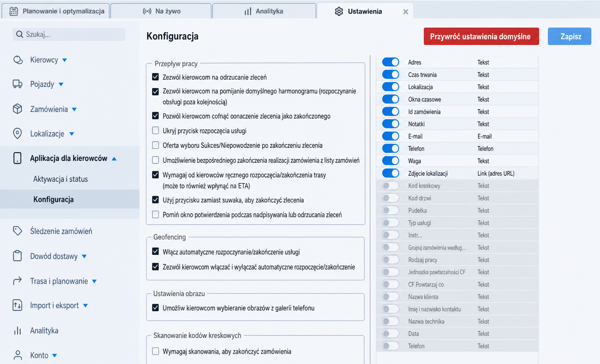Click the bar chart icon in Analityka tab
Image resolution: width=600 pixels, height=364 pixels.
(248, 11)
